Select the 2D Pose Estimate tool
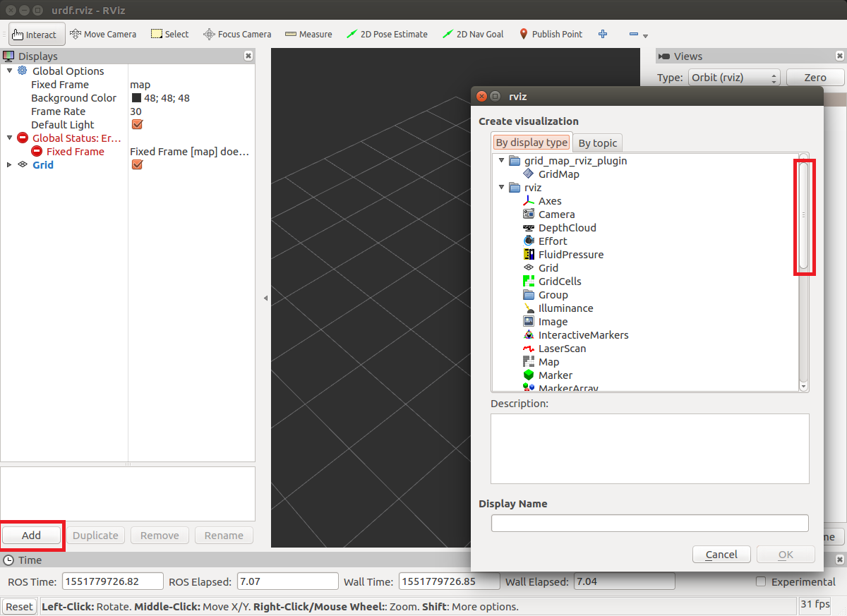 [x=387, y=34]
